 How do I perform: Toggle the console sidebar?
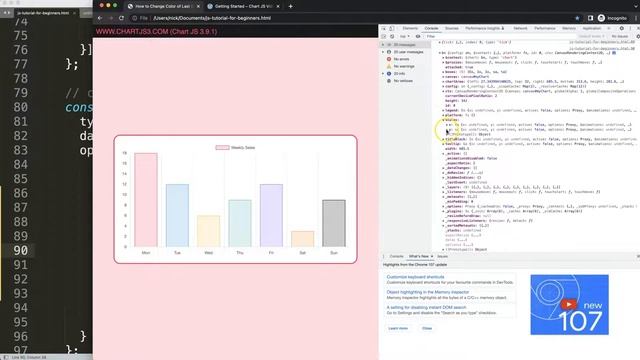tap(384, 36)
